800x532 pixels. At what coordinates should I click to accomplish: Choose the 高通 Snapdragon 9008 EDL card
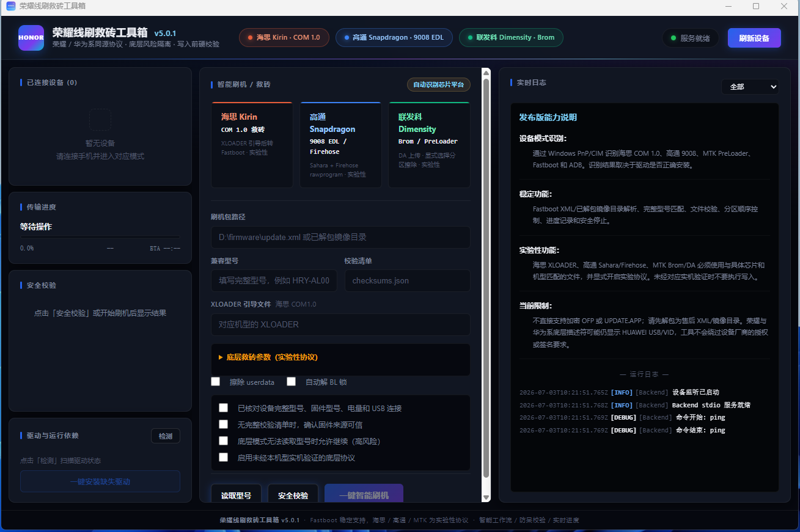[340, 145]
